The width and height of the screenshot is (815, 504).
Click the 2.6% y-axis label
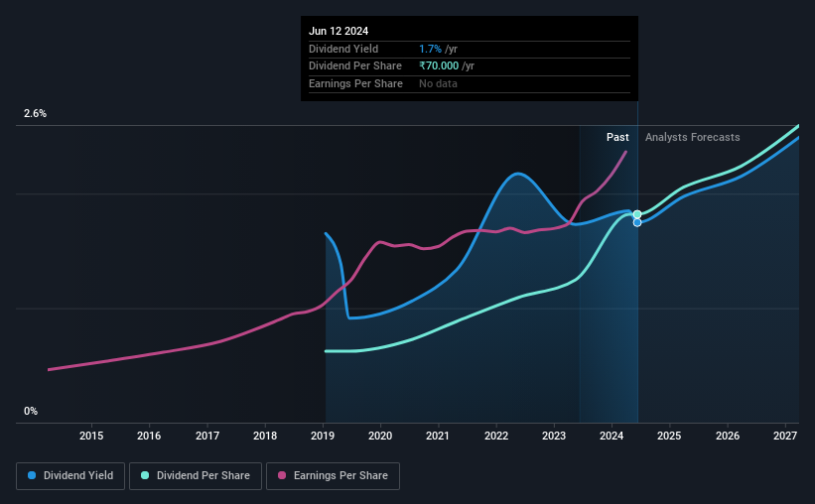(x=35, y=114)
